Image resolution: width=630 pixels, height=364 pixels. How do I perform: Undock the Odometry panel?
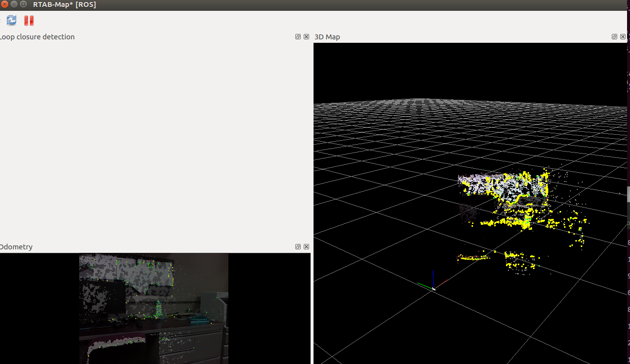pos(297,246)
